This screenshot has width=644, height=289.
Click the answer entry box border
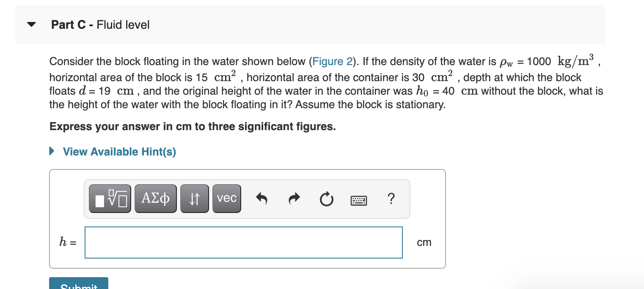pyautogui.click(x=243, y=228)
